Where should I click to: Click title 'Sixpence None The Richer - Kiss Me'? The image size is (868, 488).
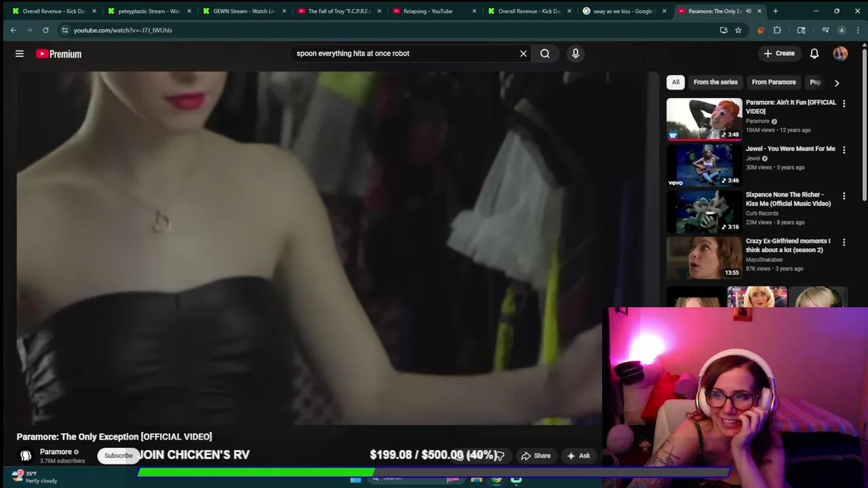click(x=788, y=199)
